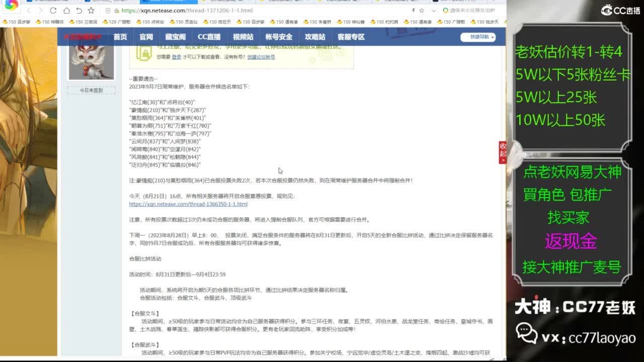Click the page refresh icon in browser toolbar
Viewport: 644px width, 362px height.
pos(53,11)
